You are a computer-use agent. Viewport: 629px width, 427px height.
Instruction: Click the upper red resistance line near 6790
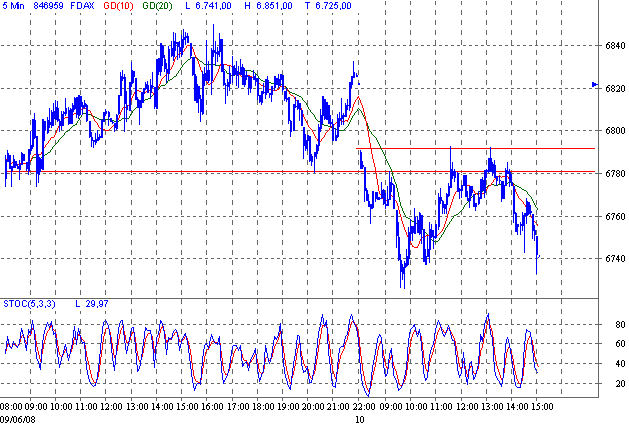coord(475,148)
